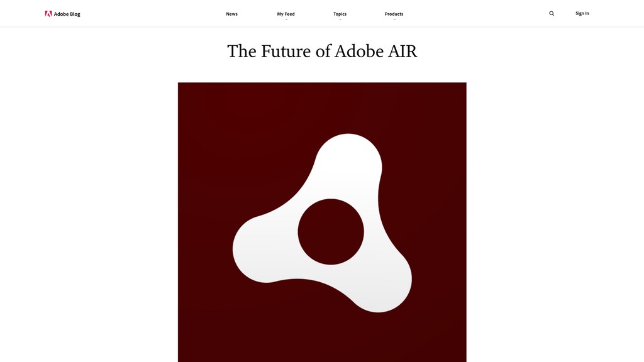This screenshot has width=644, height=362.
Task: Go to the Adobe Blog home text link
Action: 67,14
